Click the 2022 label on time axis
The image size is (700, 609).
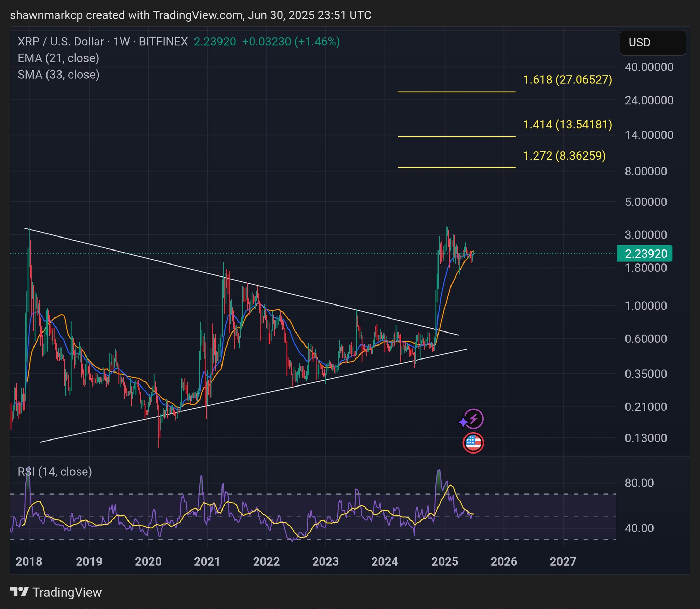(266, 561)
